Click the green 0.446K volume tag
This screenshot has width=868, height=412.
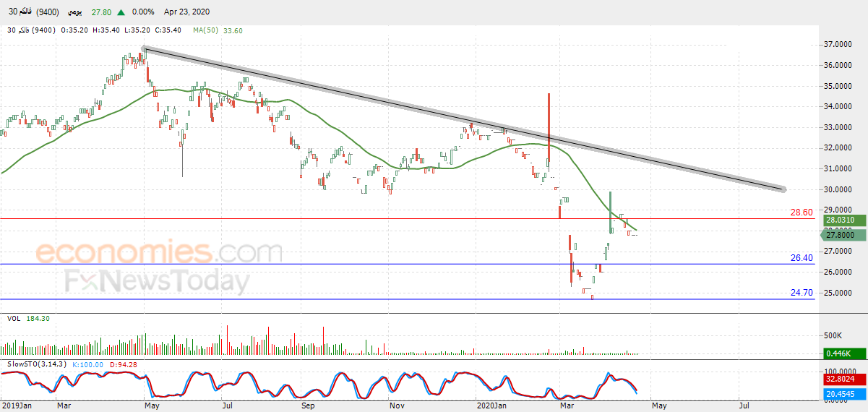pos(844,353)
